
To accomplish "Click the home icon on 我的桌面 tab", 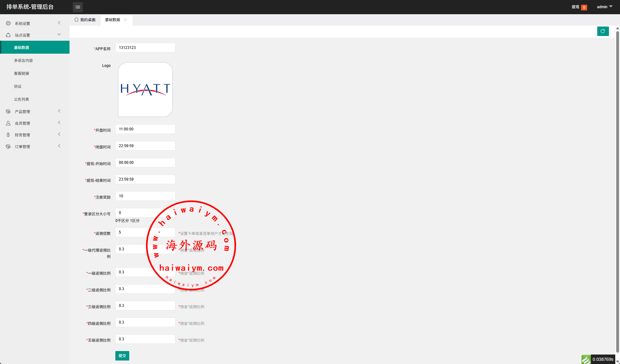I will [76, 20].
